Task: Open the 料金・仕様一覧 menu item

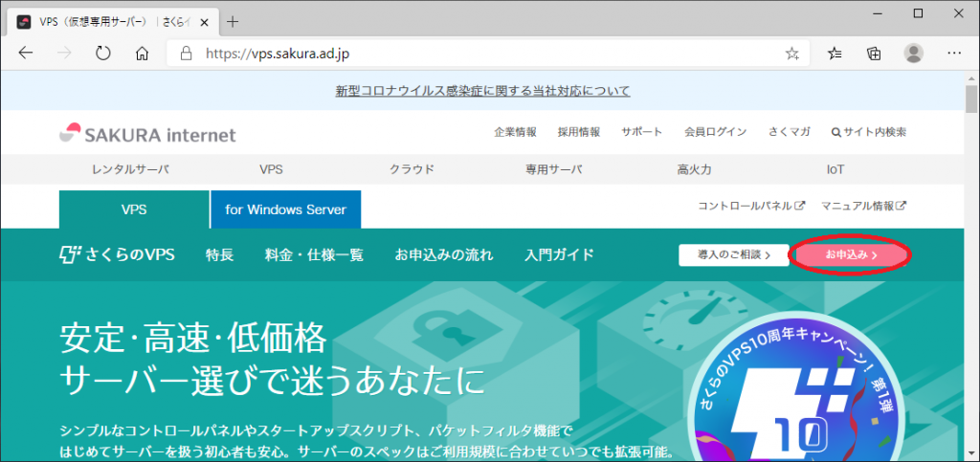Action: [313, 255]
